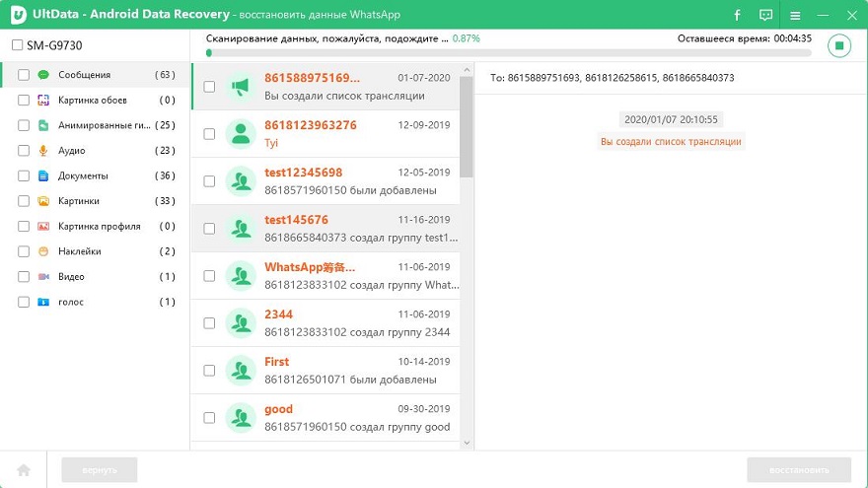Go to home screen icon
The image size is (868, 488).
(x=24, y=469)
